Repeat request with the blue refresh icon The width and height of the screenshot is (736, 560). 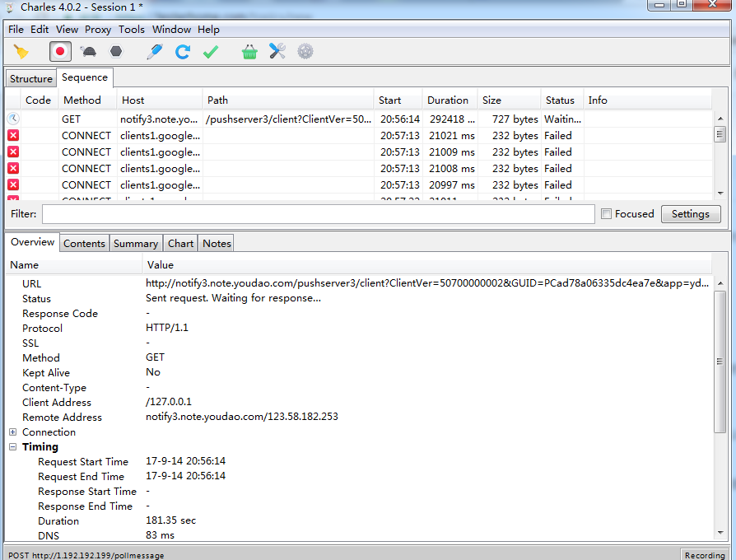(183, 51)
